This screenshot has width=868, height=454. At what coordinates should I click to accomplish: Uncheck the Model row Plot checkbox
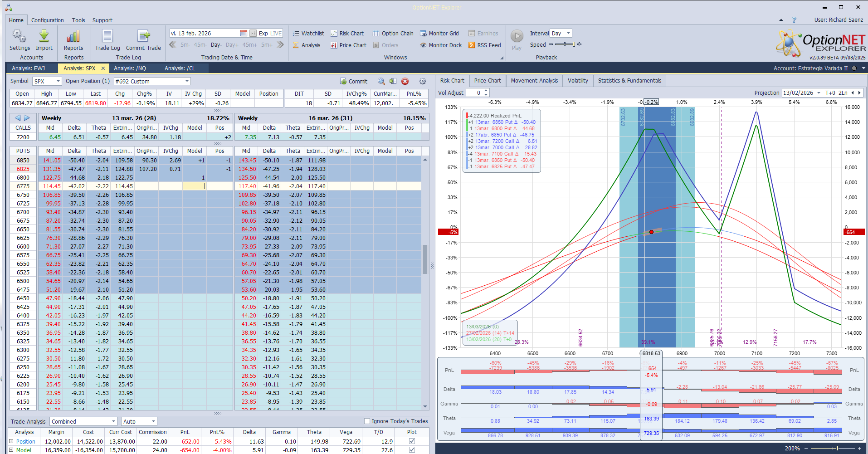412,450
